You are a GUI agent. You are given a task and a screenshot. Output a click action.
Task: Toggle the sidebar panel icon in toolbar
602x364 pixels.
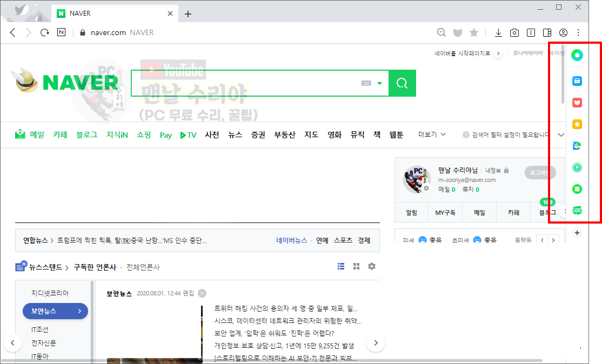[x=547, y=32]
